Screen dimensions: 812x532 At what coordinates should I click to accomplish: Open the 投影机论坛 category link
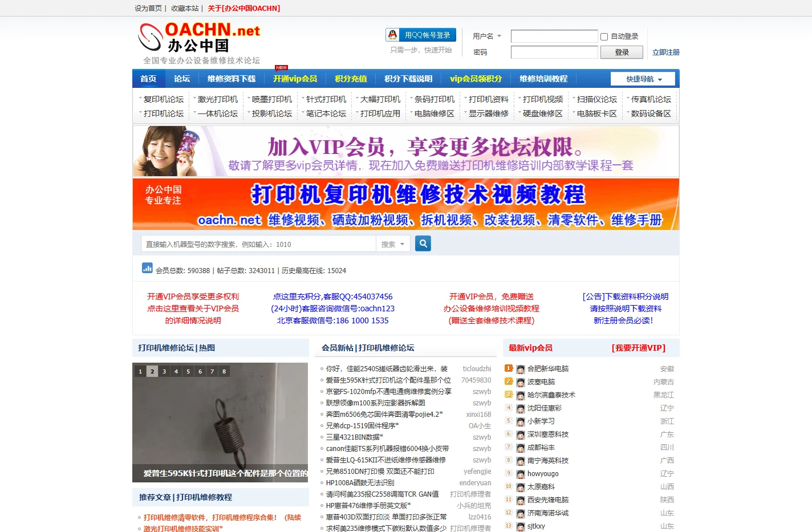click(272, 113)
